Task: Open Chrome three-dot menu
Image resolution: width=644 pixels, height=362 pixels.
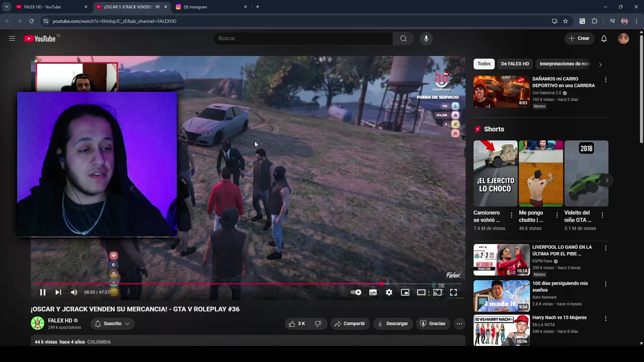Action: coord(636,21)
